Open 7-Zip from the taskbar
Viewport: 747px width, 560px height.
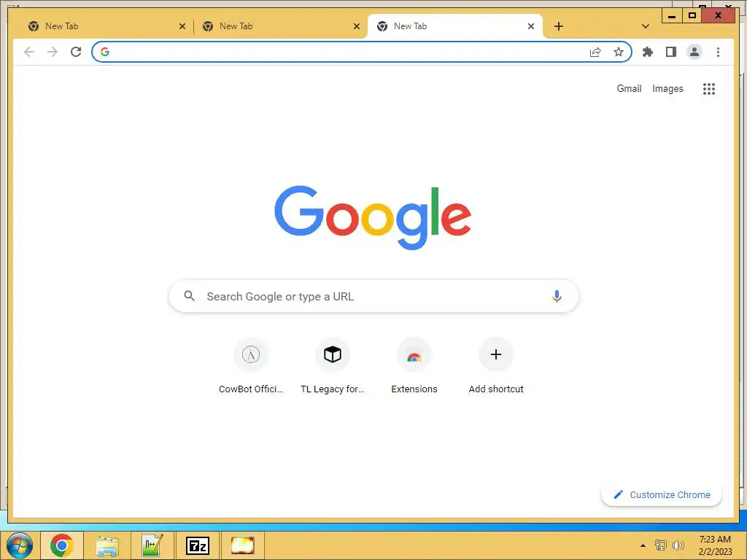coord(197,545)
